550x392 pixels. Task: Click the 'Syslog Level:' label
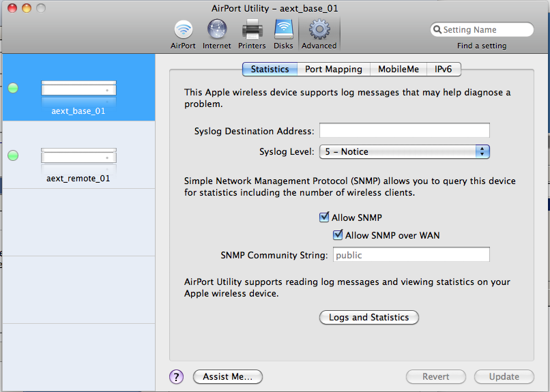(287, 151)
